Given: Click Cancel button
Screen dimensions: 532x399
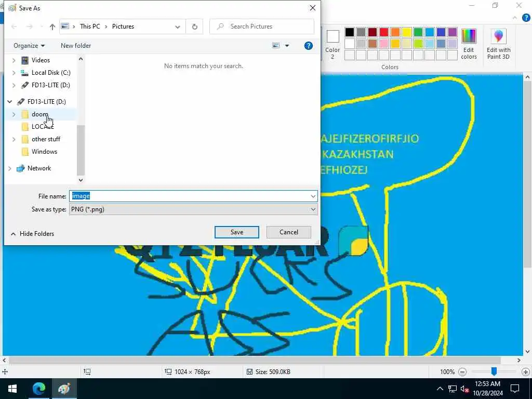Looking at the screenshot, I should (x=289, y=232).
